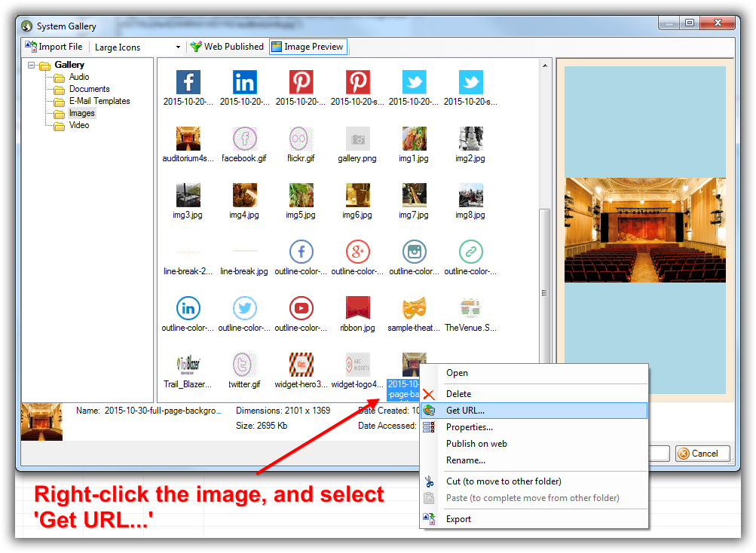This screenshot has height=553, width=756.
Task: Open the Large Icons view dropdown
Action: tap(178, 47)
